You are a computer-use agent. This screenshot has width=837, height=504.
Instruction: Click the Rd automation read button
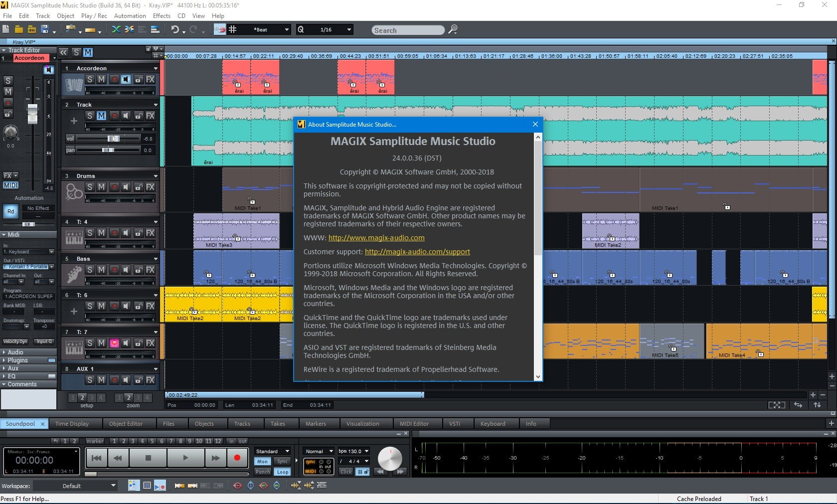10,211
